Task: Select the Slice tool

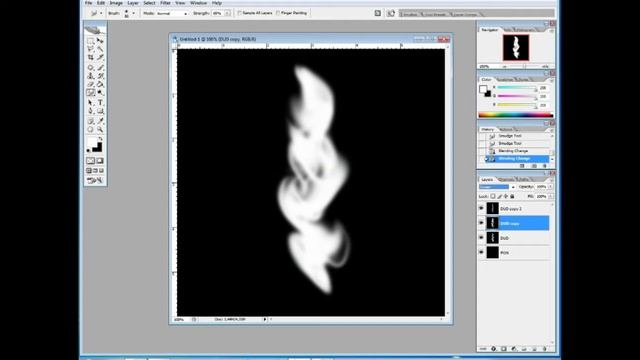Action: 100,57
